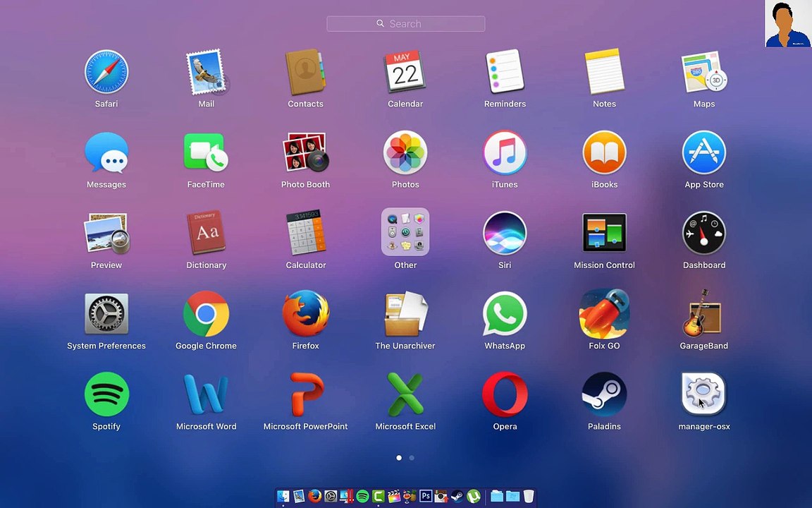This screenshot has height=508, width=812.
Task: Open the Dictionary app
Action: click(x=206, y=234)
